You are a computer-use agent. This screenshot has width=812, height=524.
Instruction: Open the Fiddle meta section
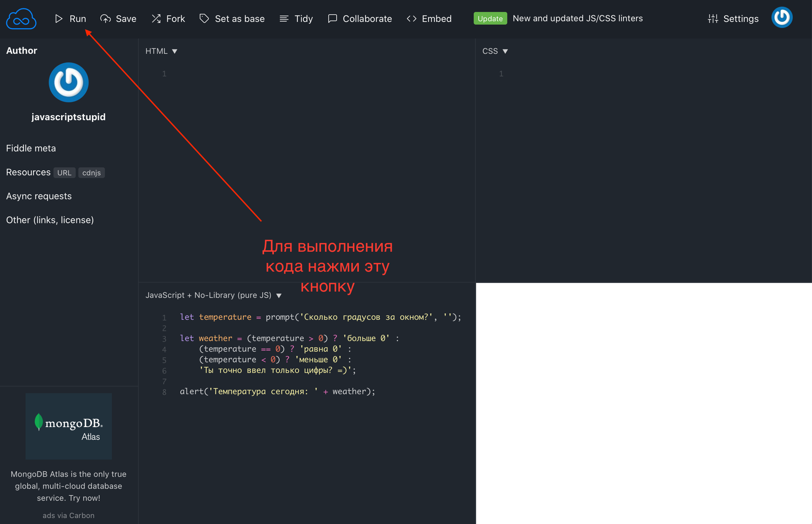pos(31,148)
